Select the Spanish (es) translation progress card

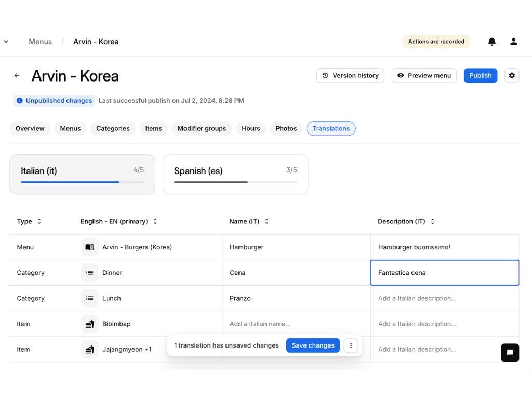pos(235,175)
